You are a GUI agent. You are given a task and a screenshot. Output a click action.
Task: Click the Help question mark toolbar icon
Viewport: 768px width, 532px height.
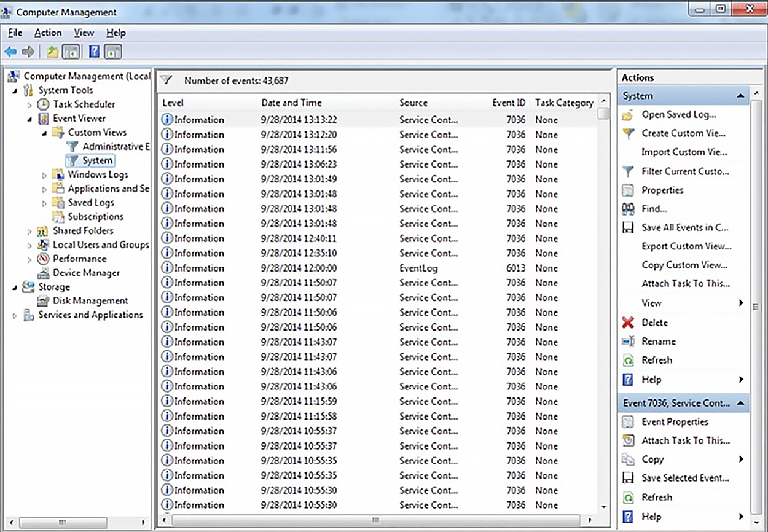(93, 52)
